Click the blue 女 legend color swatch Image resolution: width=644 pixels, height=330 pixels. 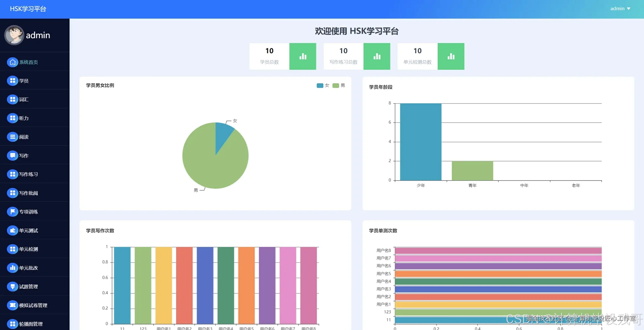tap(319, 85)
